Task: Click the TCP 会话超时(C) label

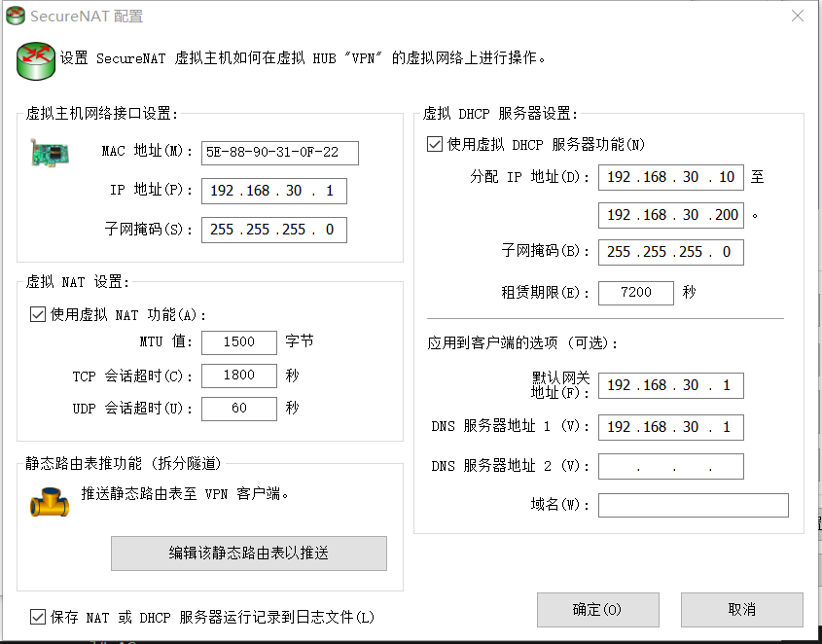Action: click(x=132, y=376)
